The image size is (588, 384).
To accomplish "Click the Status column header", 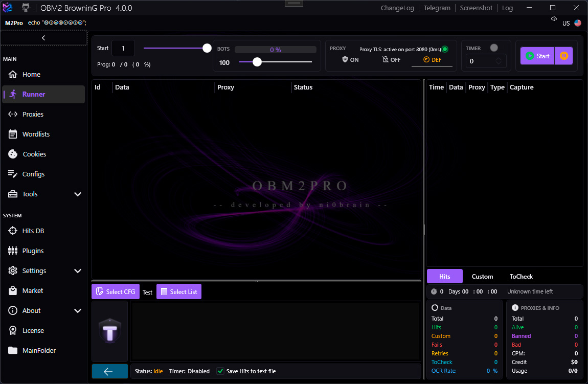I will 303,87.
